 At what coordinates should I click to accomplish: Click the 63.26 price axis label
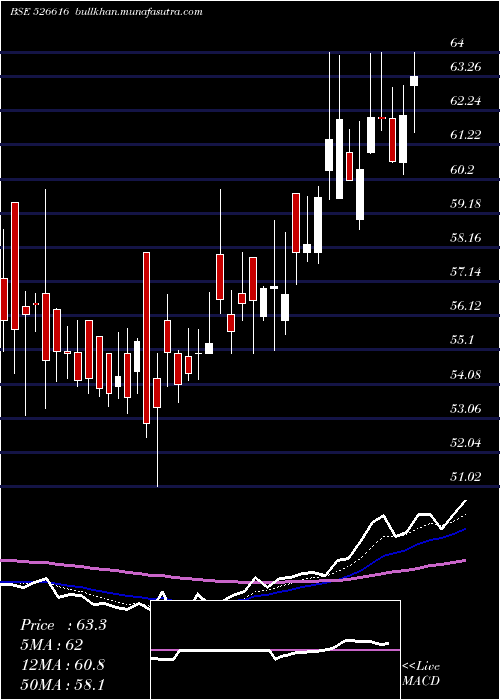(466, 67)
